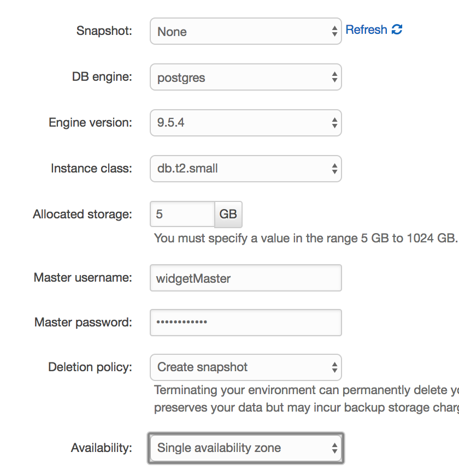Viewport: 459px width, 476px height.
Task: Click the Allocated storage field label
Action: [x=83, y=214]
